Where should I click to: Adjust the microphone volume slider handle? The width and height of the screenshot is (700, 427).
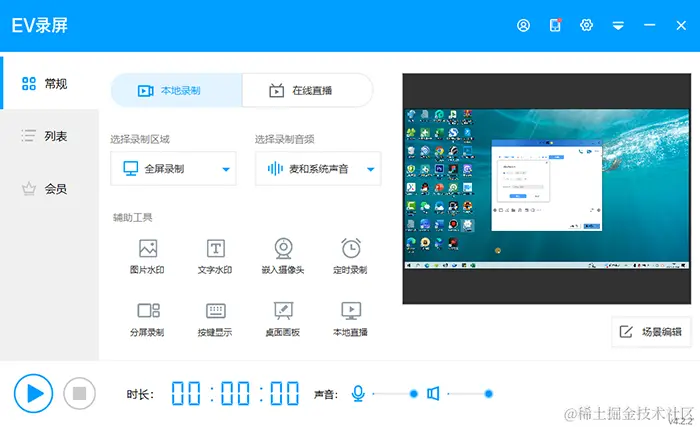point(413,394)
